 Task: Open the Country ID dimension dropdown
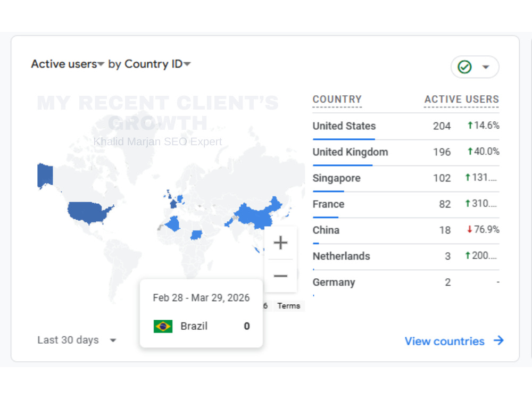[157, 64]
